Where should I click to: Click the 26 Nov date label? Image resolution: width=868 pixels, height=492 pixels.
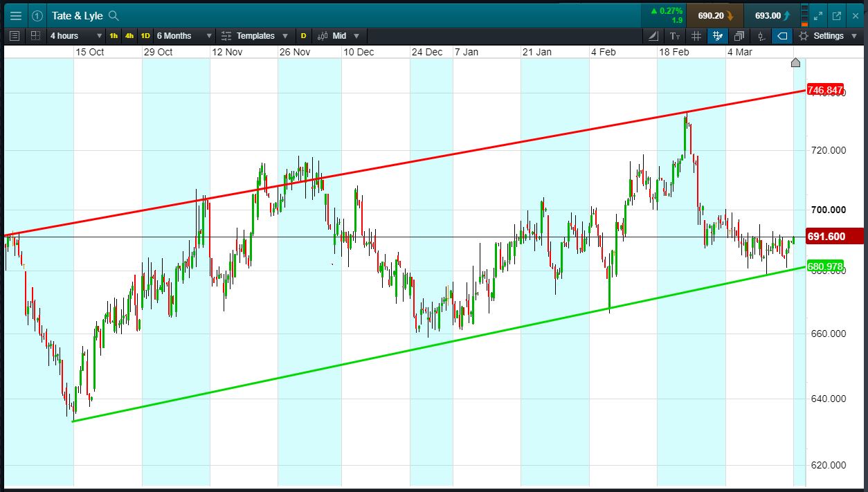pyautogui.click(x=295, y=52)
